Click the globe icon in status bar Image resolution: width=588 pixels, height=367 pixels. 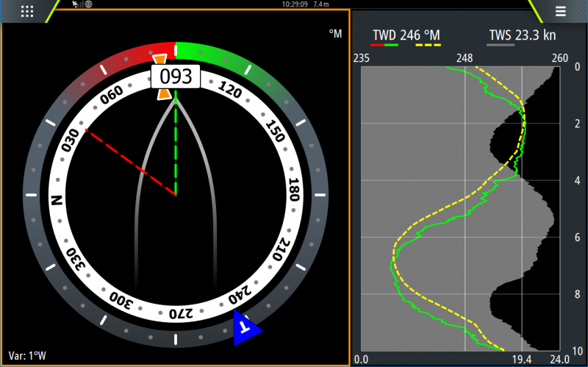tap(88, 4)
